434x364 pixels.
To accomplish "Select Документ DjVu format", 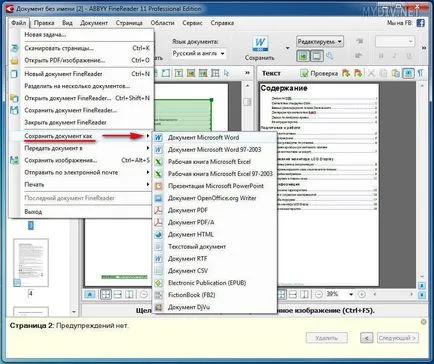I will pyautogui.click(x=215, y=307).
